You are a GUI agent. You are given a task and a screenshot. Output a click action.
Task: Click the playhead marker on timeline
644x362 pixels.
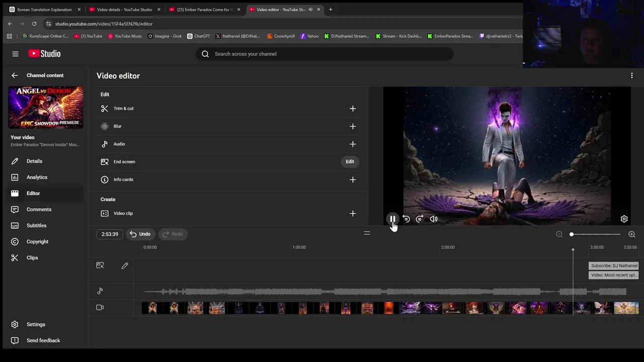pyautogui.click(x=573, y=250)
